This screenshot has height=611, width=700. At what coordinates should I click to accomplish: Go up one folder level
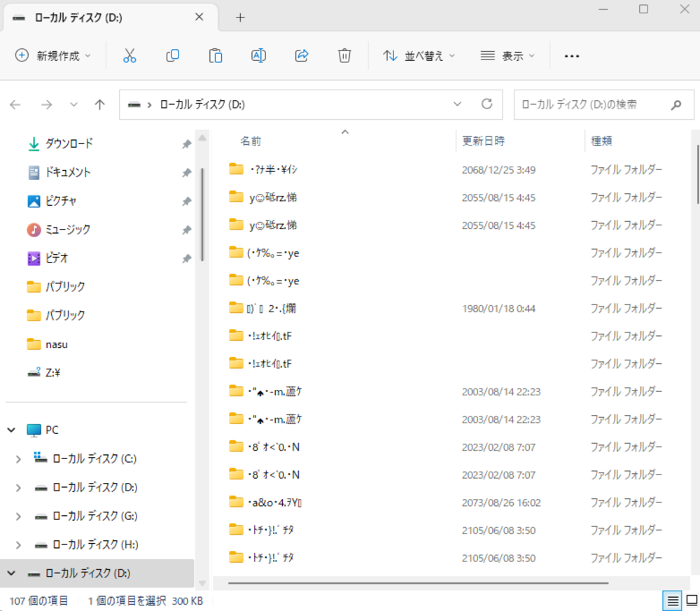pyautogui.click(x=99, y=104)
